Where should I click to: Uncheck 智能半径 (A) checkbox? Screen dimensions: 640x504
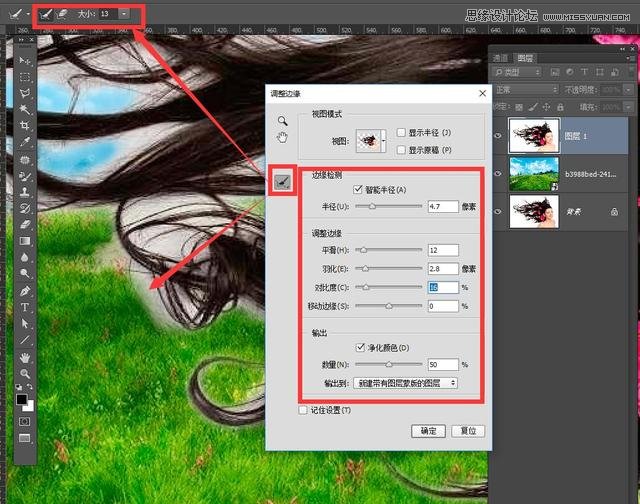[x=358, y=189]
